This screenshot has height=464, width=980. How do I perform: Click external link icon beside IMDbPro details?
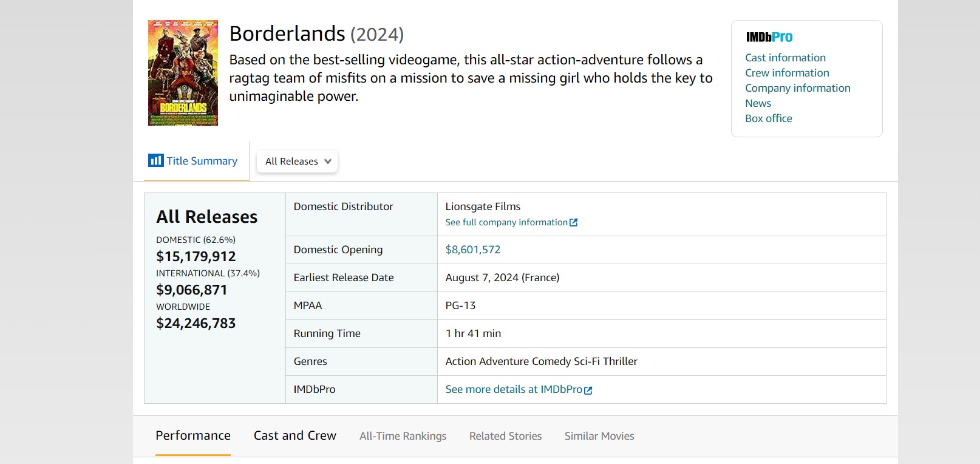[x=588, y=391]
